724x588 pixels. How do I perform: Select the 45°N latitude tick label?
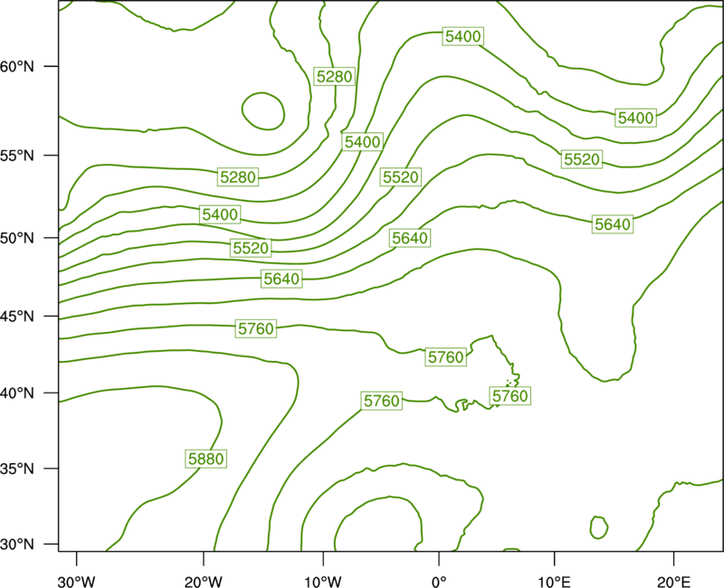(x=17, y=316)
